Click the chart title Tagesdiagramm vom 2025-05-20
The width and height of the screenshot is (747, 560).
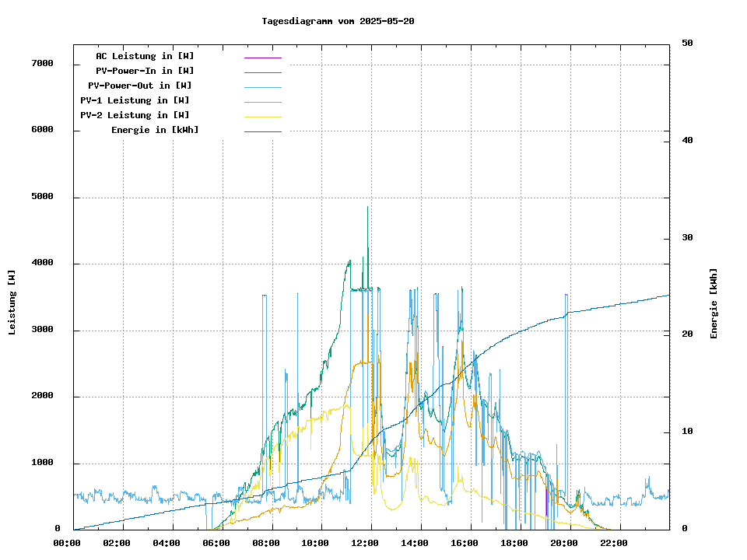pyautogui.click(x=338, y=21)
